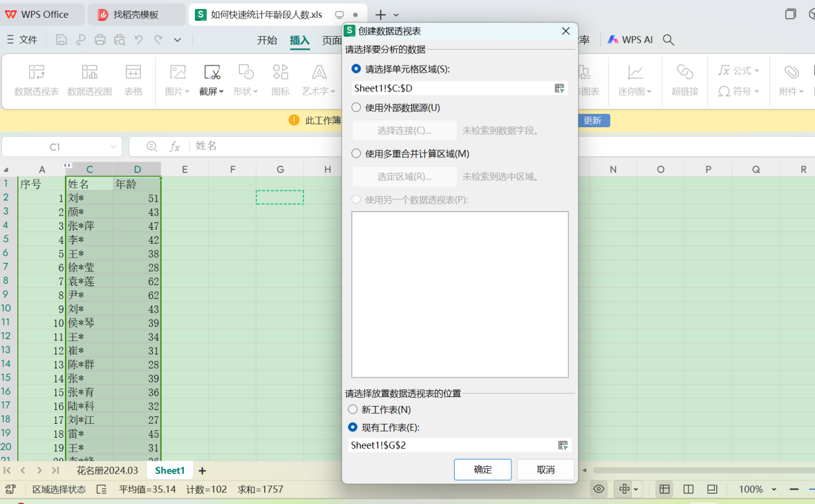The image size is (815, 504).
Task: Click the range picker icon for Sheet1!$G$2
Action: coord(563,445)
